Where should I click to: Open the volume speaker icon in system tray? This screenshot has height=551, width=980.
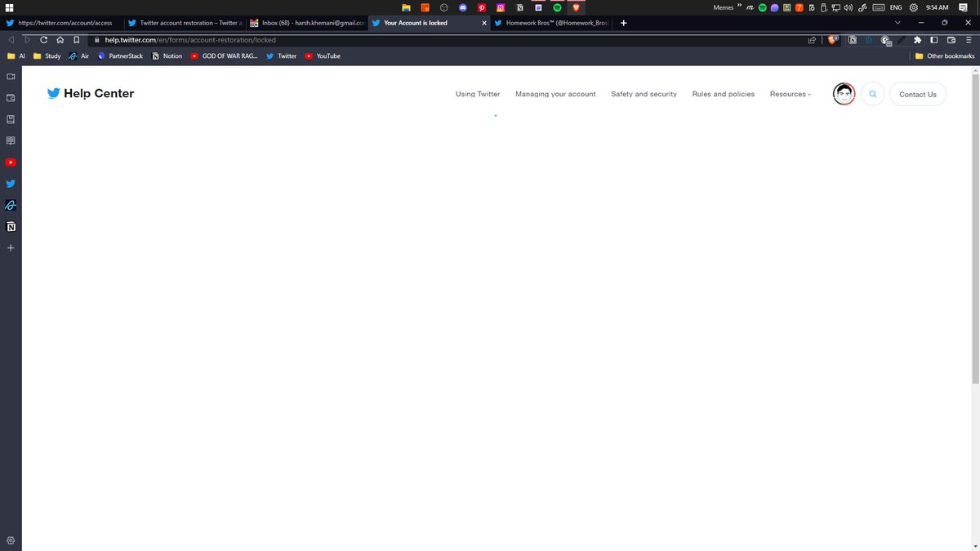(849, 7)
